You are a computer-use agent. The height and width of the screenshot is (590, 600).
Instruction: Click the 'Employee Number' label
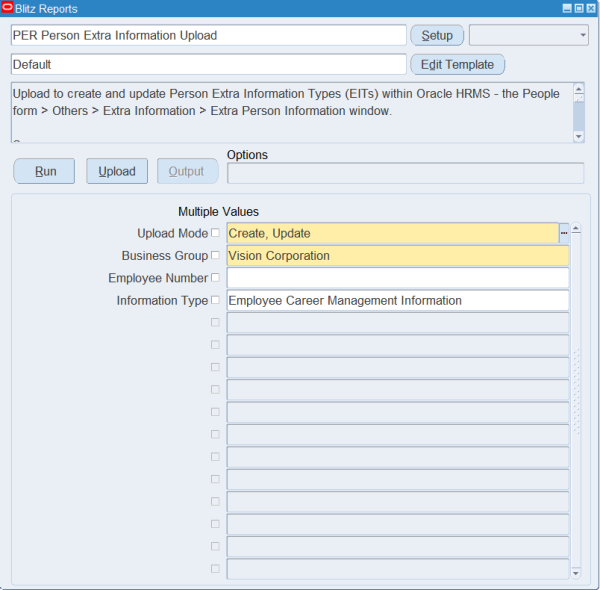coord(158,278)
